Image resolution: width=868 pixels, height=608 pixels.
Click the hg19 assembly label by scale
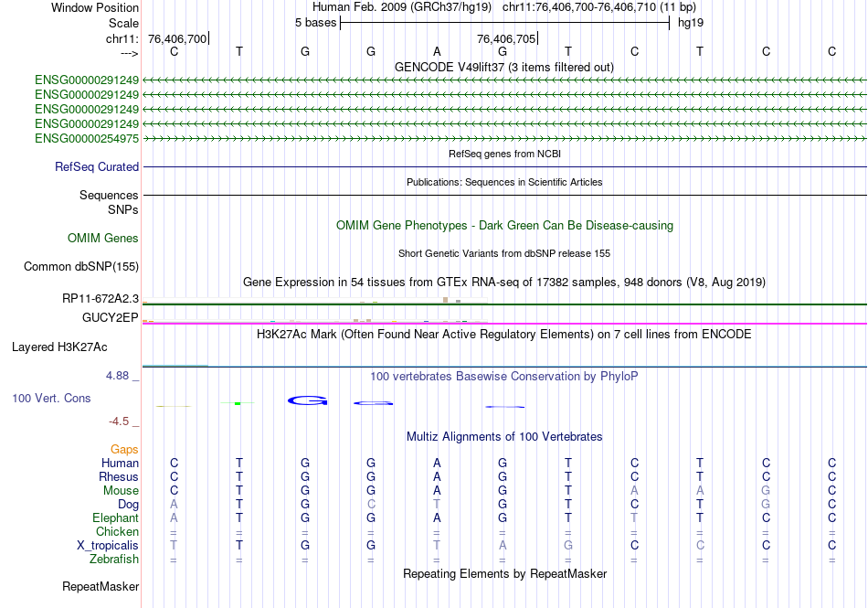click(691, 23)
